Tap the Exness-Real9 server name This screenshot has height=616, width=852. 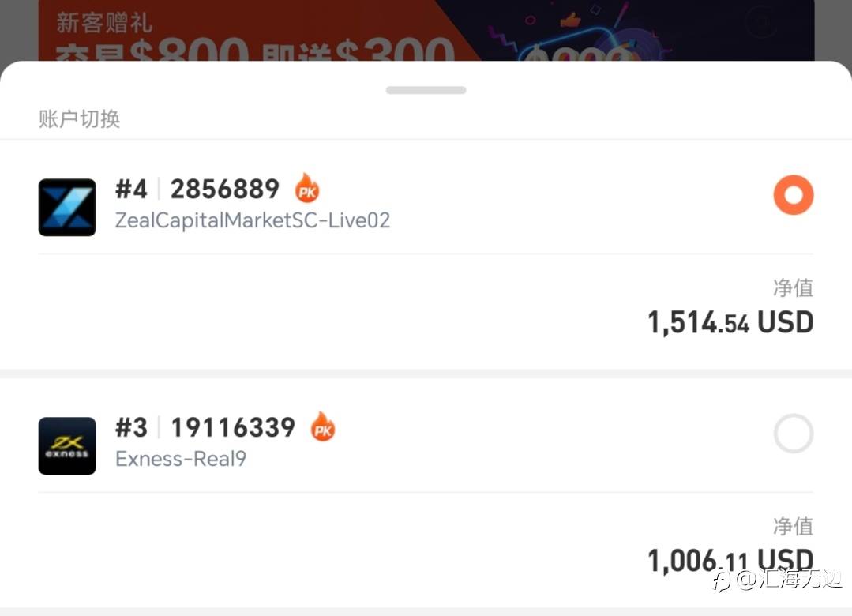(181, 459)
